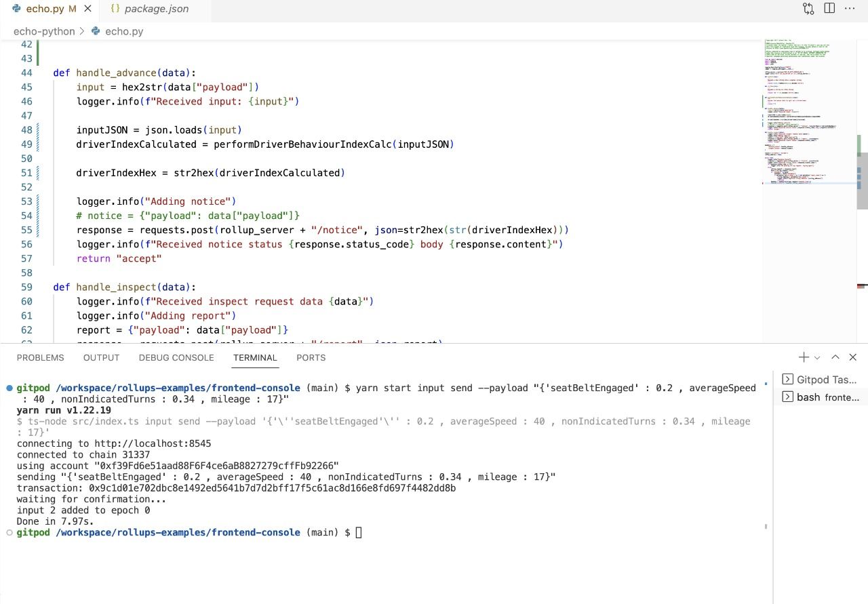This screenshot has height=604, width=868.
Task: Maximize the panel with the up chevron
Action: click(835, 357)
